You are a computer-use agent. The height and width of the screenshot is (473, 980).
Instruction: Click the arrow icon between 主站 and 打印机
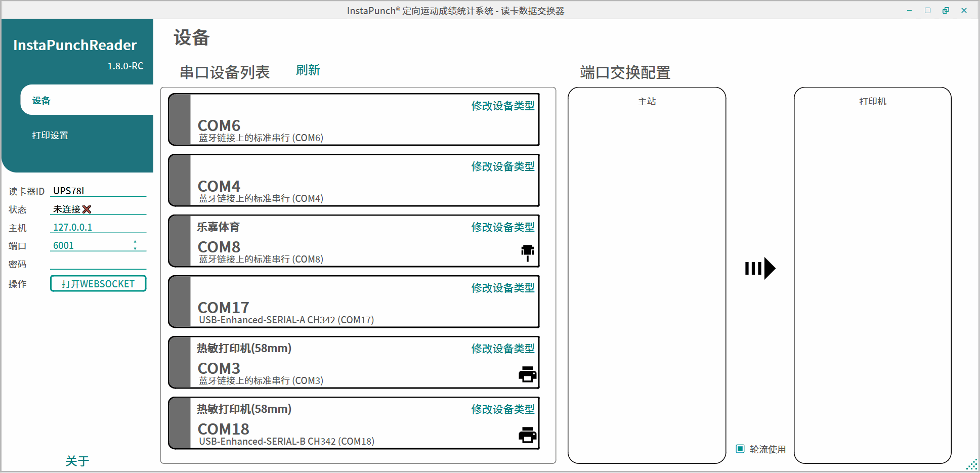point(759,268)
